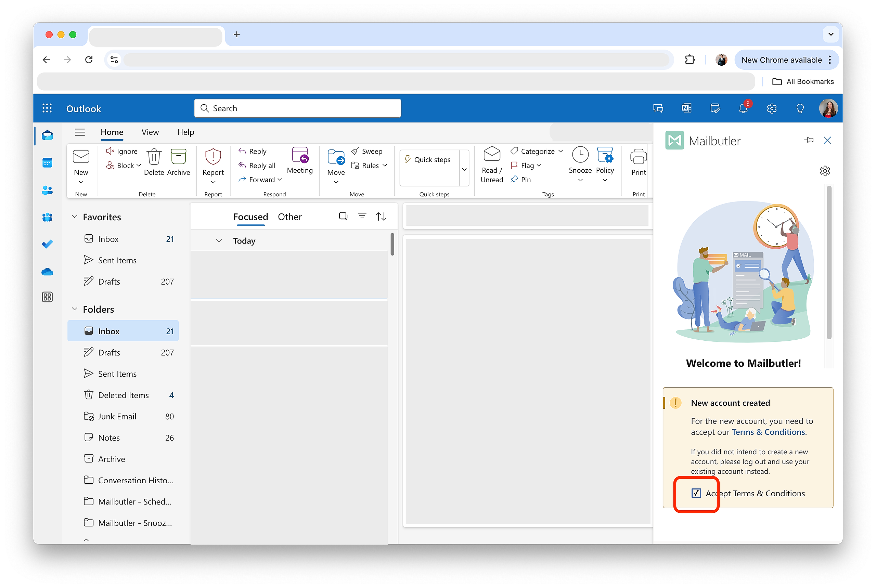
Task: Click the Delete trash icon in ribbon
Action: (x=154, y=162)
